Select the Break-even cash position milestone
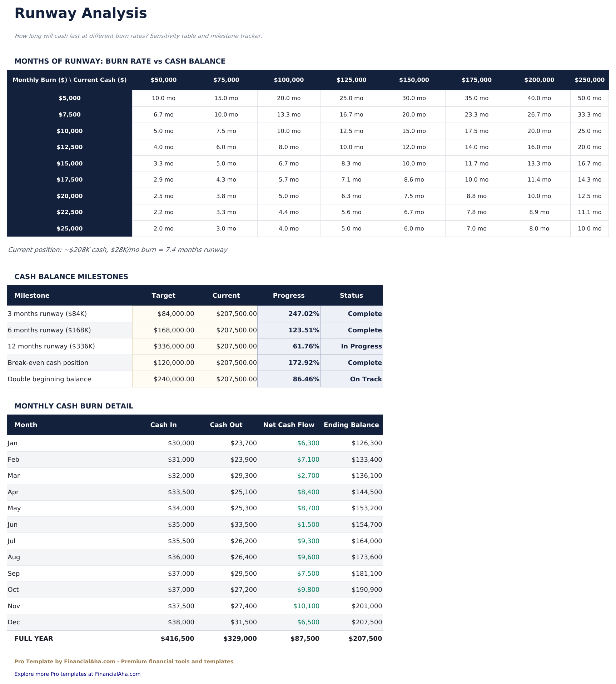This screenshot has height=684, width=616. tap(48, 362)
